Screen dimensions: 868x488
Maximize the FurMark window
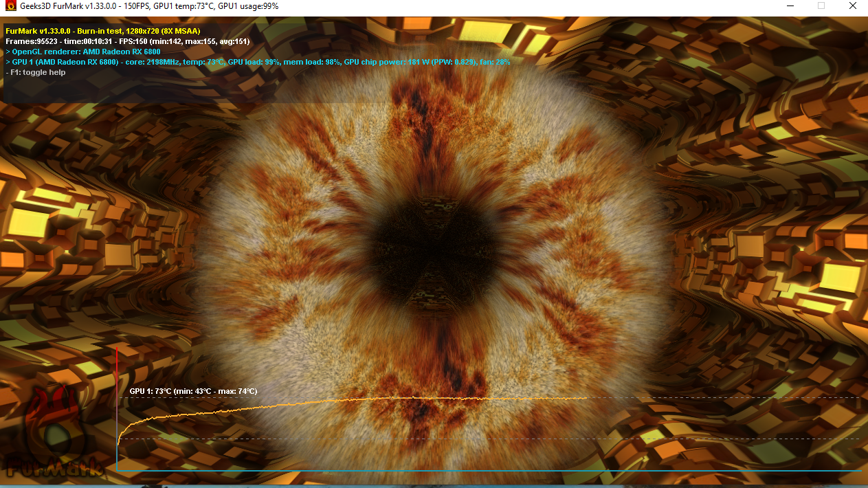click(821, 5)
